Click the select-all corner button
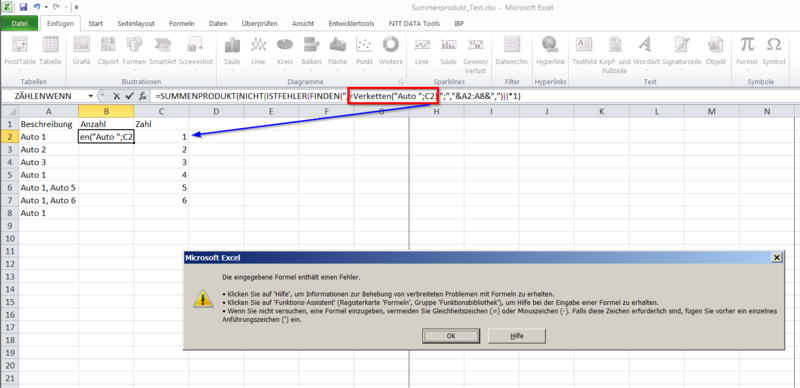The width and height of the screenshot is (800, 388). (9, 111)
